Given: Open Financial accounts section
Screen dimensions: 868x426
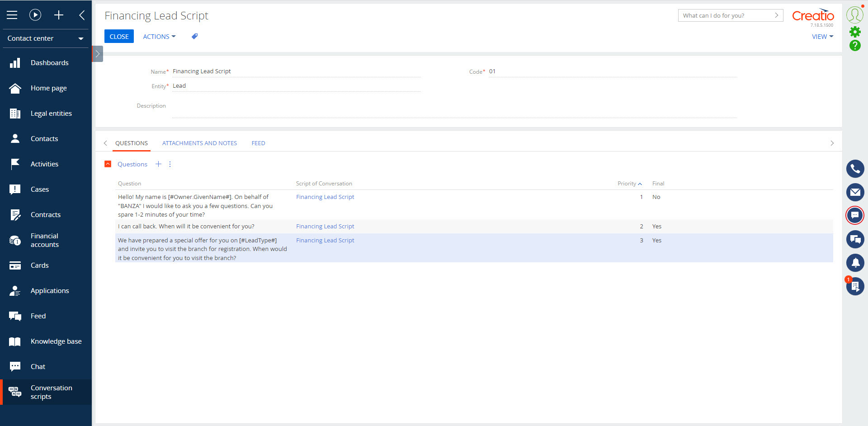Looking at the screenshot, I should pos(46,240).
